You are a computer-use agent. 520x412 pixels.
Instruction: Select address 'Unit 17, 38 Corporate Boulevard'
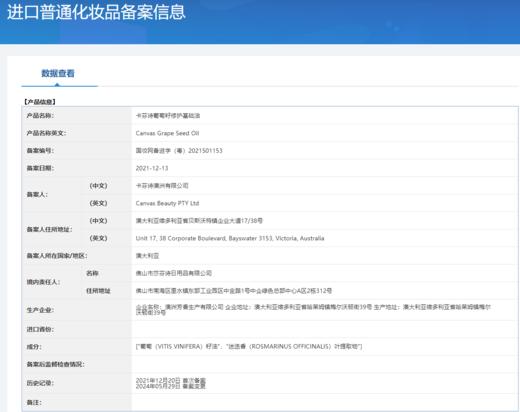[230, 238]
